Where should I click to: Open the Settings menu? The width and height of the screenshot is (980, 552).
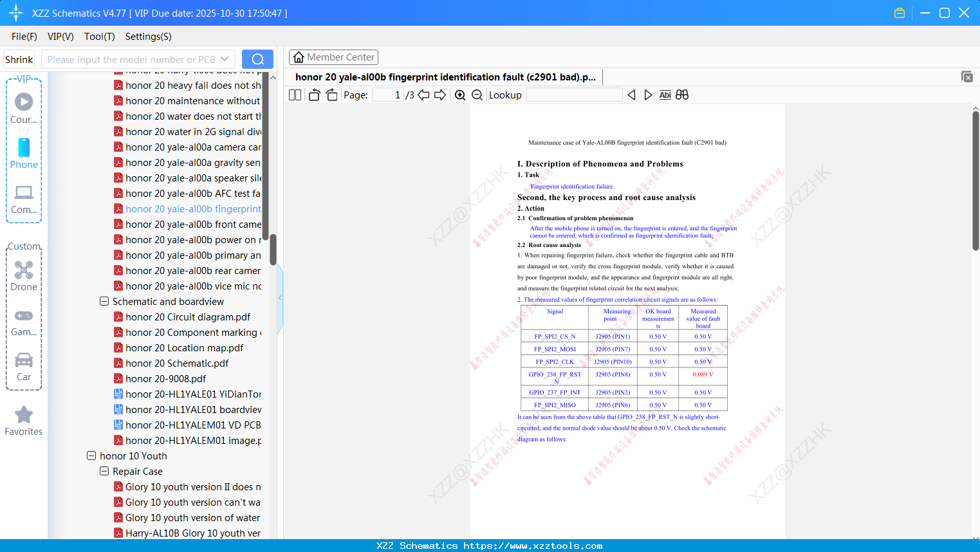pyautogui.click(x=149, y=36)
